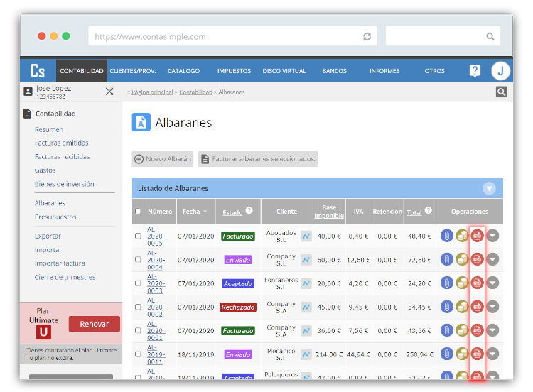Click the Cs Contasimple logo
The width and height of the screenshot is (533, 392).
click(x=38, y=70)
